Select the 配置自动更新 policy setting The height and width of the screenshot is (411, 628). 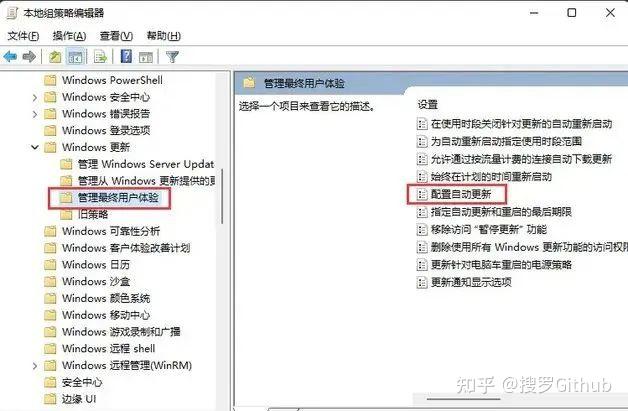click(461, 194)
